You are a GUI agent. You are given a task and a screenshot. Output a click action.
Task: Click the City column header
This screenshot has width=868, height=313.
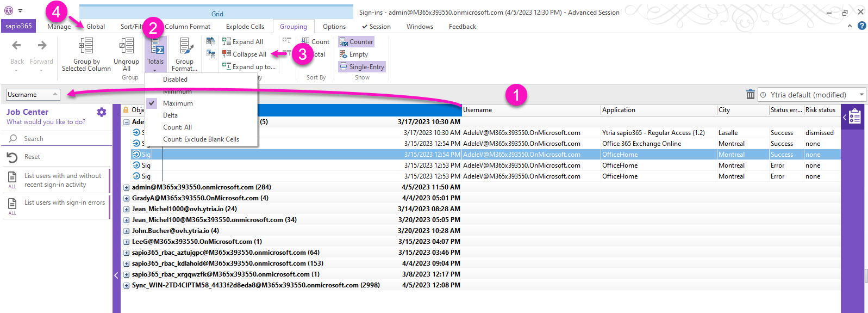pyautogui.click(x=743, y=110)
